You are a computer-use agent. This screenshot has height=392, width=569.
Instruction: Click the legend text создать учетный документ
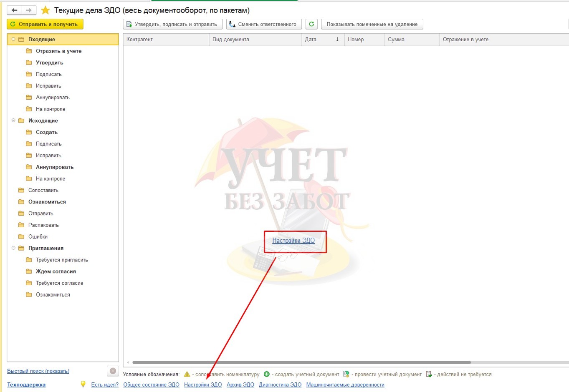[x=307, y=374]
